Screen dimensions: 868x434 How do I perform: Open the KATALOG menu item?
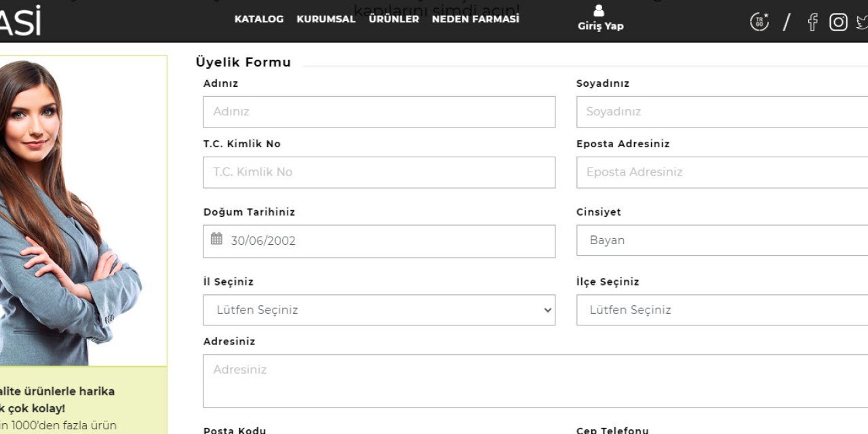(x=258, y=19)
